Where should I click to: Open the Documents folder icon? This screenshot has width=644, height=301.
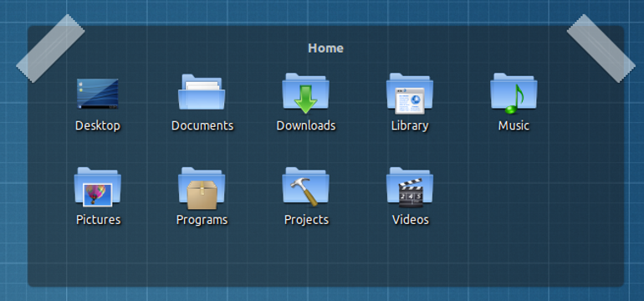202,92
